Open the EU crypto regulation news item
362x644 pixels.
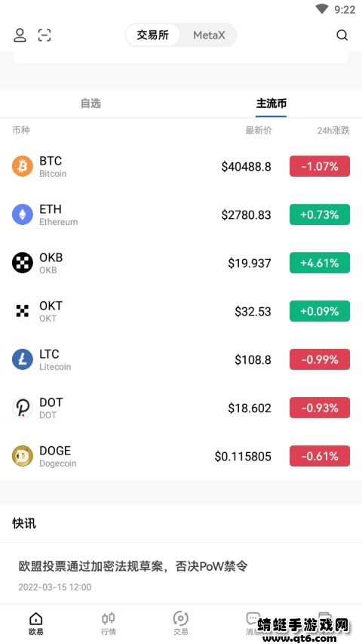(x=181, y=574)
